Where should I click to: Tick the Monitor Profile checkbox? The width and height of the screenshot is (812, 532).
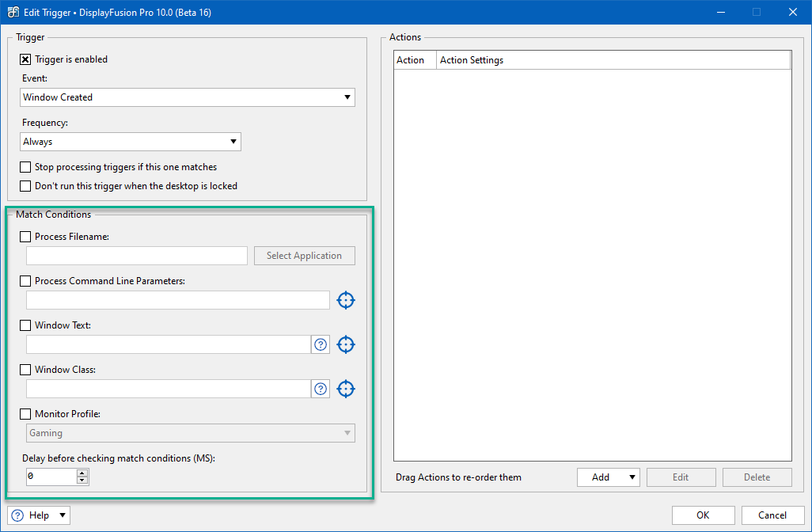25,414
